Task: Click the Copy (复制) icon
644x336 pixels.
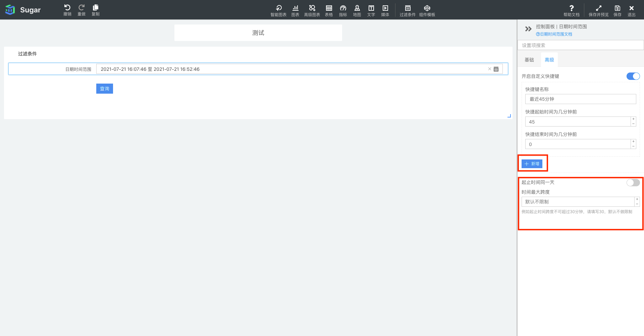Action: (x=96, y=8)
